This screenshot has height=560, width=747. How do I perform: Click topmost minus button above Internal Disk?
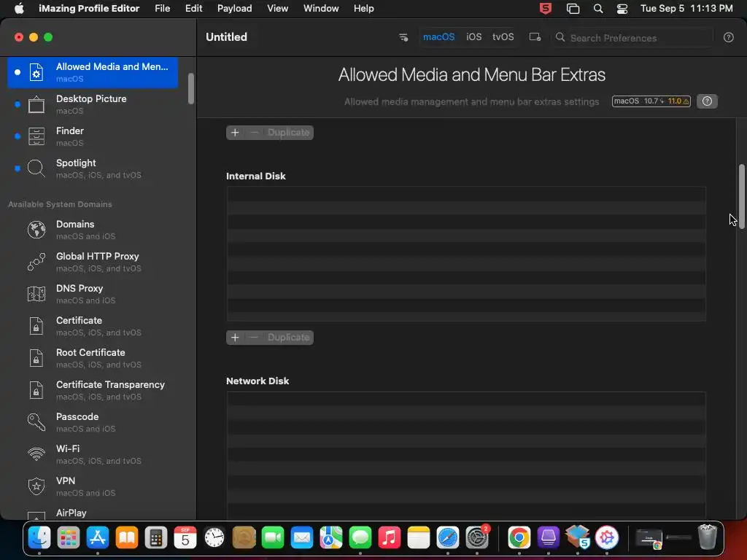coord(254,133)
